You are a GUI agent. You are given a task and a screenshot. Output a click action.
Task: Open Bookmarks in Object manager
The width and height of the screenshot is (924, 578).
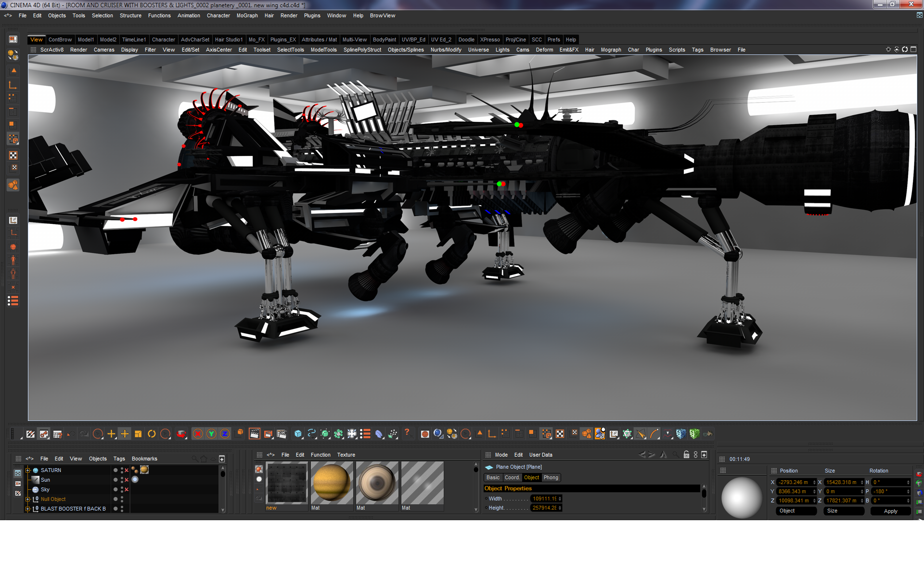[144, 459]
